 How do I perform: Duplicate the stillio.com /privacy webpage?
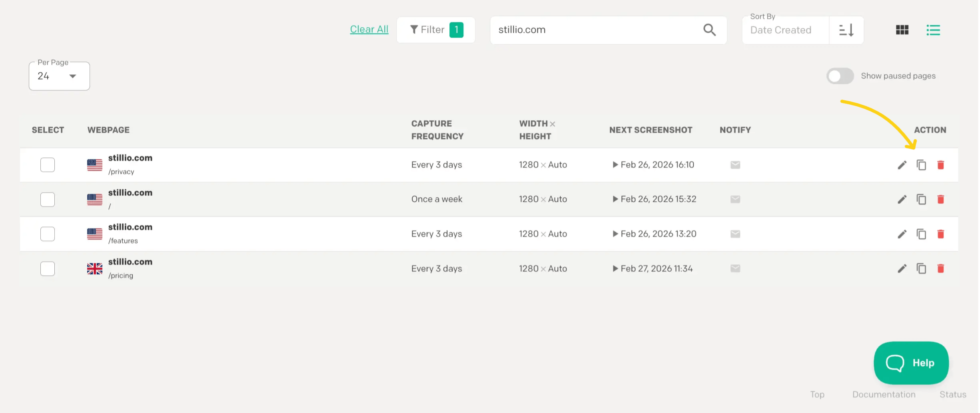tap(921, 165)
